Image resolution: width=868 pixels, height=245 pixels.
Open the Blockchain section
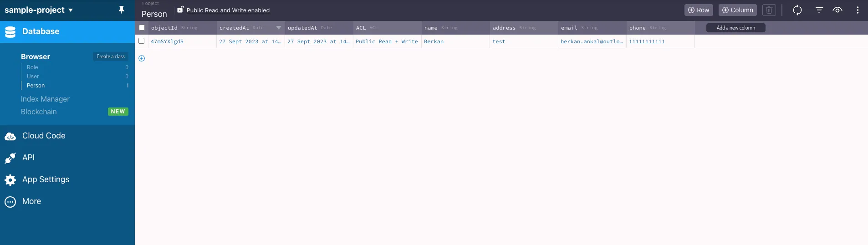(x=39, y=112)
